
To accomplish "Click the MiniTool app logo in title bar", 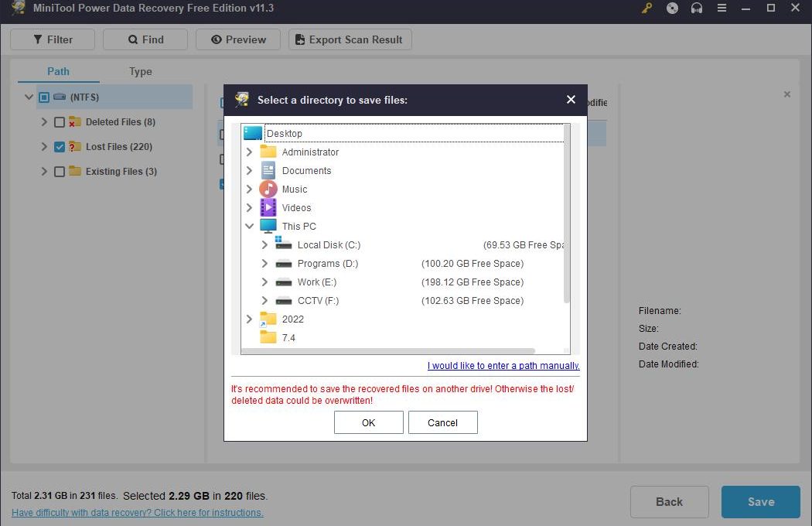I will pyautogui.click(x=18, y=8).
